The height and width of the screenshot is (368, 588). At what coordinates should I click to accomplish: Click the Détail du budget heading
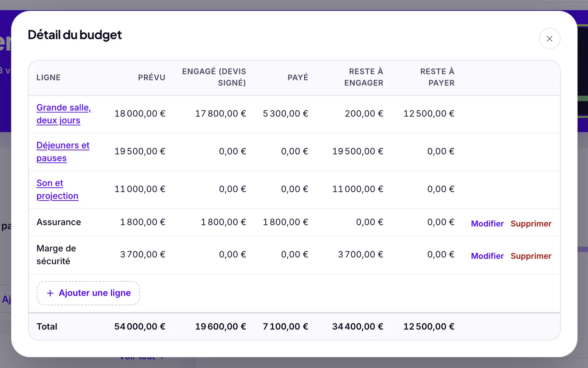[75, 35]
